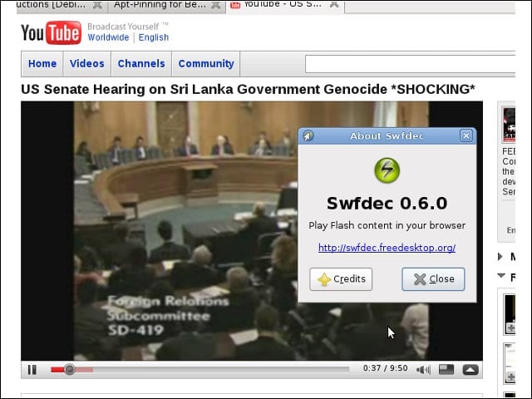
Task: Pause the video with the pause button
Action: [x=32, y=369]
